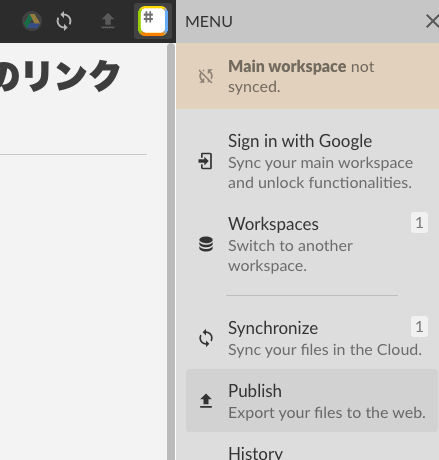
Task: Click the preview pane vertical scrollbar
Action: (171, 252)
